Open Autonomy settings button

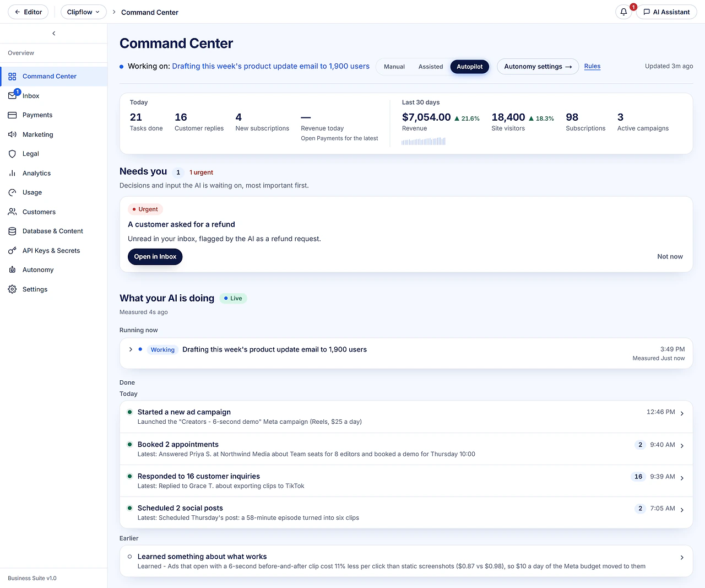538,67
